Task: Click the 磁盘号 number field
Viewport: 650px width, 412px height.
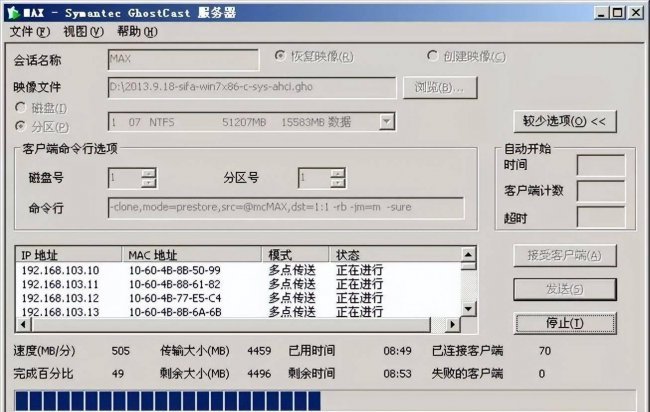Action: pyautogui.click(x=124, y=178)
